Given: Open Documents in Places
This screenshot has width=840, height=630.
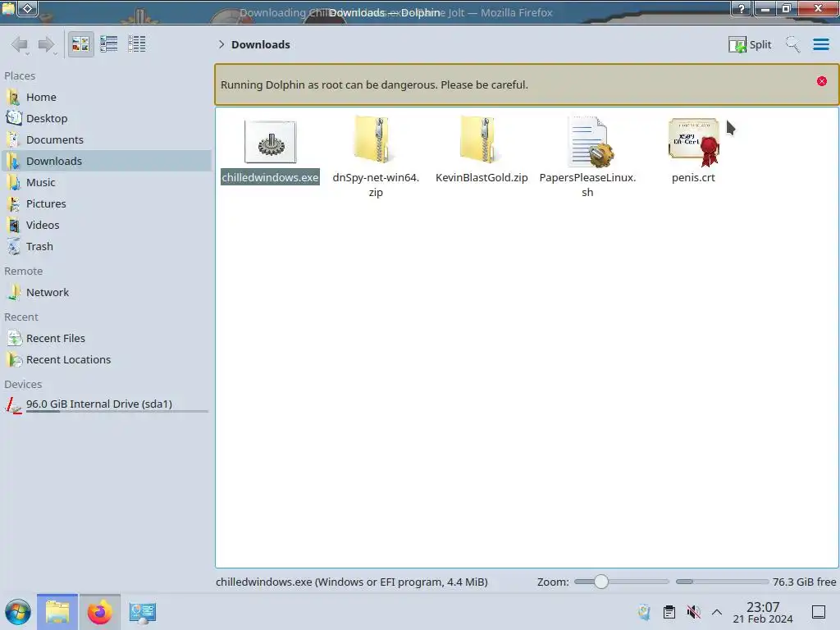Looking at the screenshot, I should [x=106, y=139].
